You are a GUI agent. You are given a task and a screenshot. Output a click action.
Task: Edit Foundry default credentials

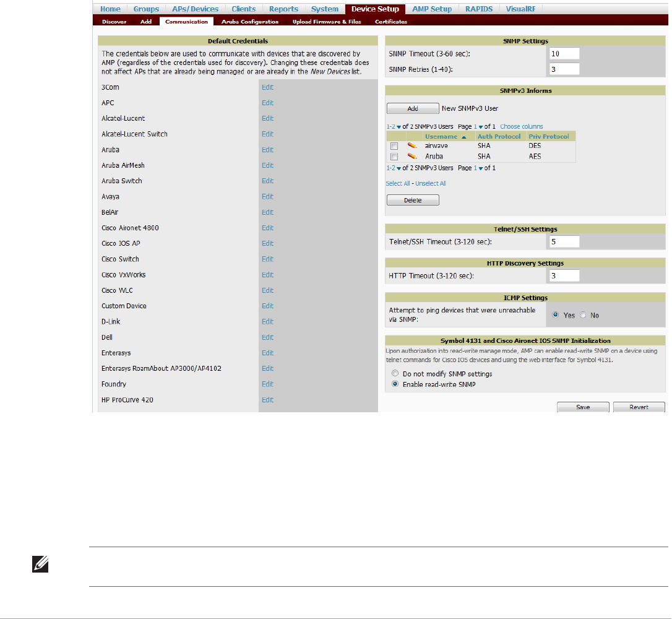click(267, 384)
